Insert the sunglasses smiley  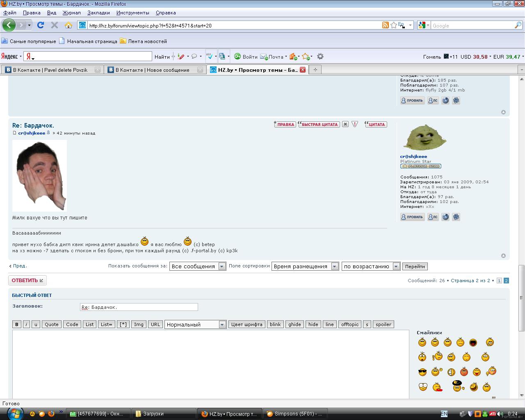pos(422,372)
